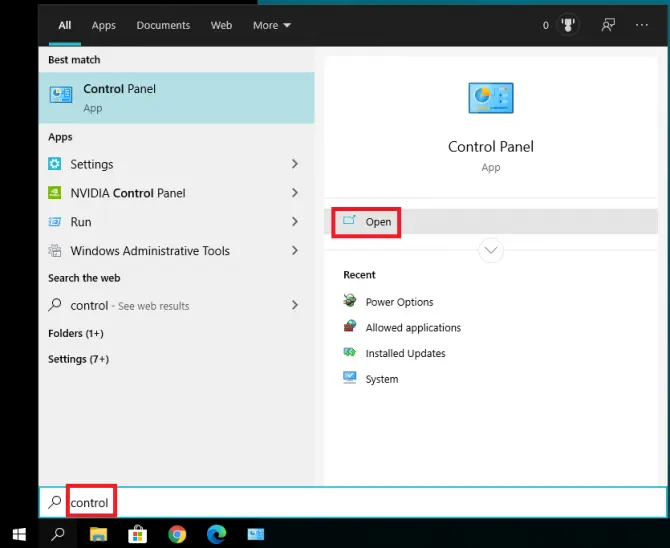Image resolution: width=670 pixels, height=548 pixels.
Task: Click the rewards trophy icon
Action: point(567,25)
